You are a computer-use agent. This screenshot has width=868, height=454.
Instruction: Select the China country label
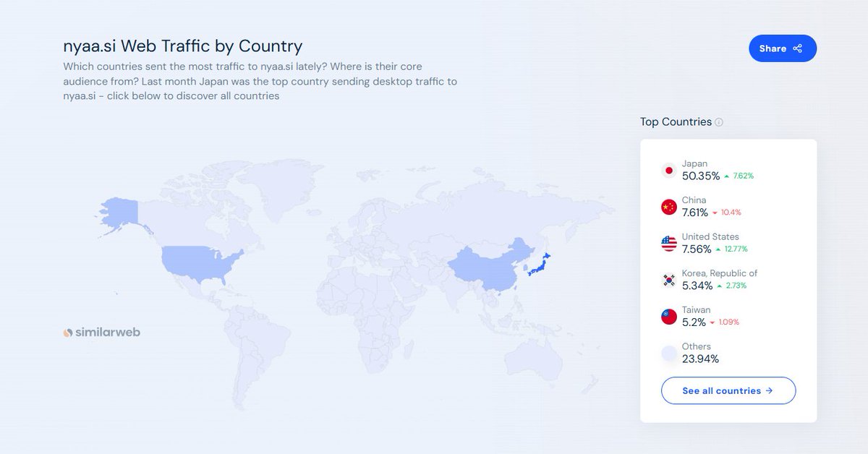click(694, 200)
